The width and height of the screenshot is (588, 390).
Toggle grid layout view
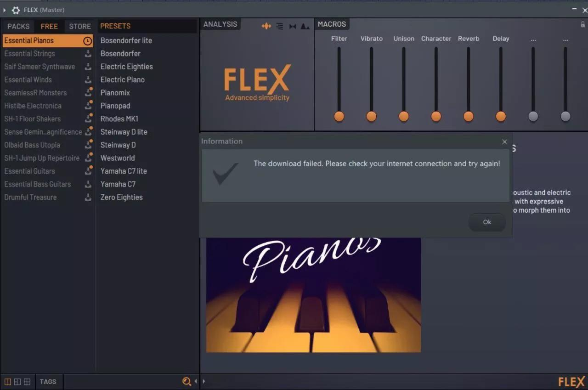pyautogui.click(x=27, y=382)
